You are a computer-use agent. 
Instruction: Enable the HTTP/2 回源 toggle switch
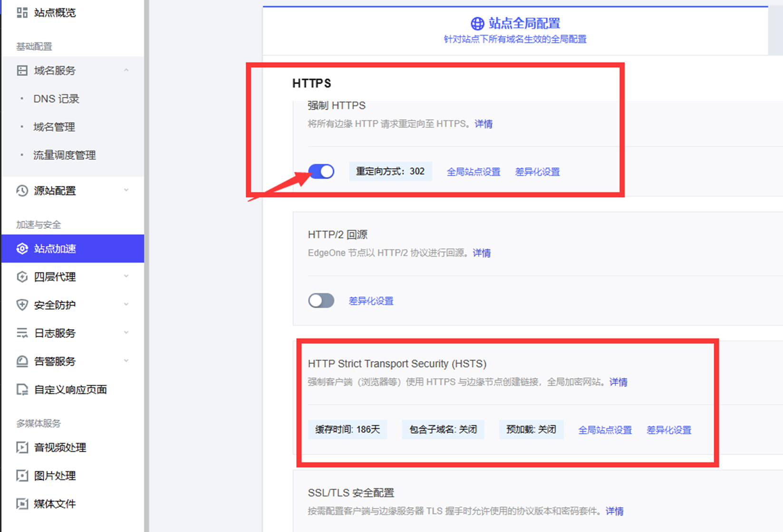pyautogui.click(x=321, y=301)
